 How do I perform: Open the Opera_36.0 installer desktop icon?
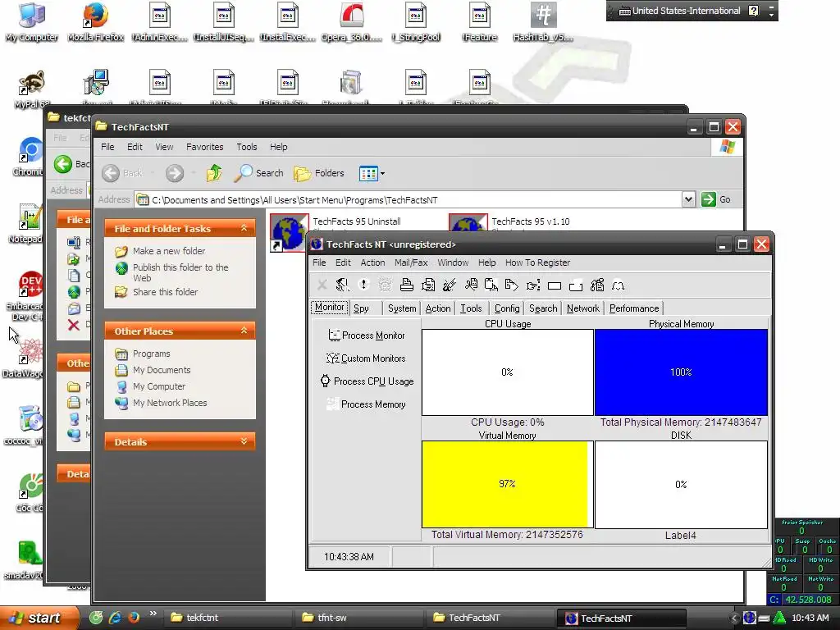click(x=351, y=23)
